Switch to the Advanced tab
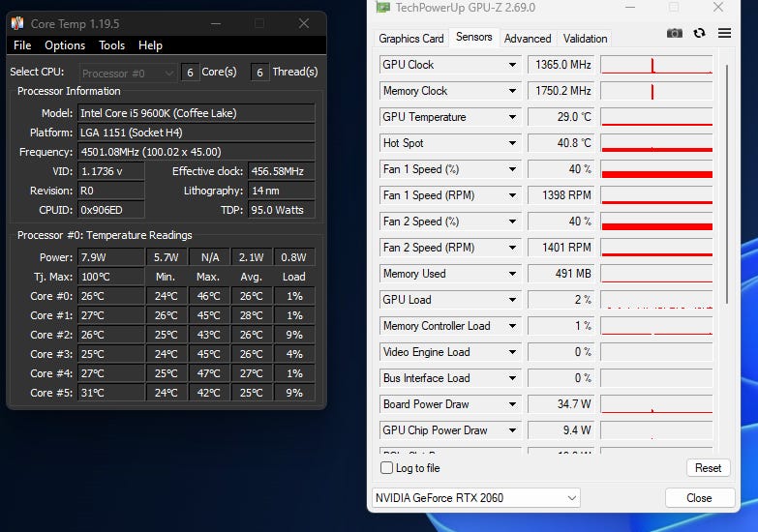758x532 pixels. pos(528,39)
